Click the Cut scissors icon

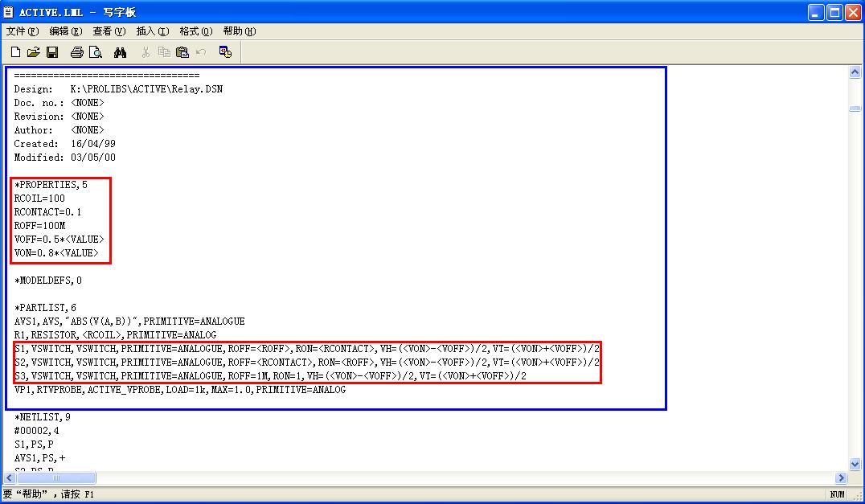146,52
